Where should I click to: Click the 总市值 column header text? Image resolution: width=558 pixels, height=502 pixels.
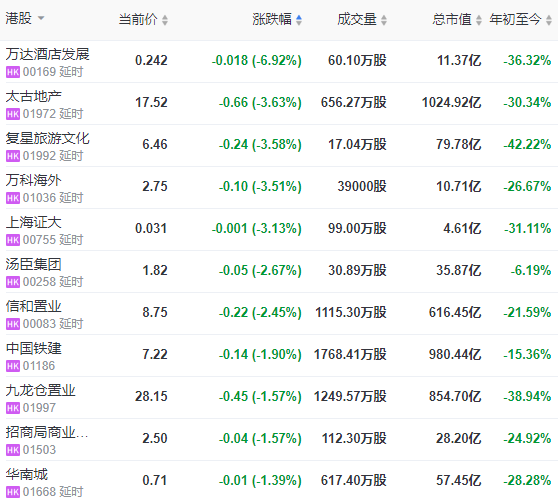coord(452,19)
